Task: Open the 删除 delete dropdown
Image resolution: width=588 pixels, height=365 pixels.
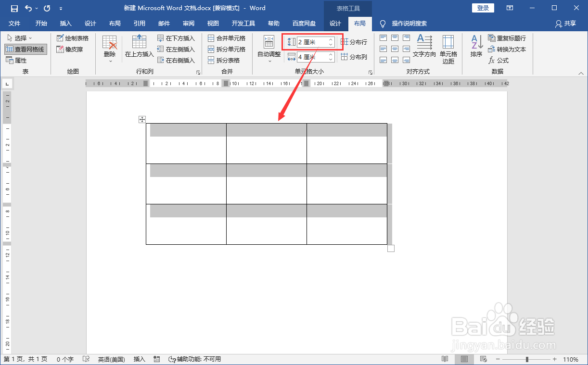Action: tap(110, 49)
